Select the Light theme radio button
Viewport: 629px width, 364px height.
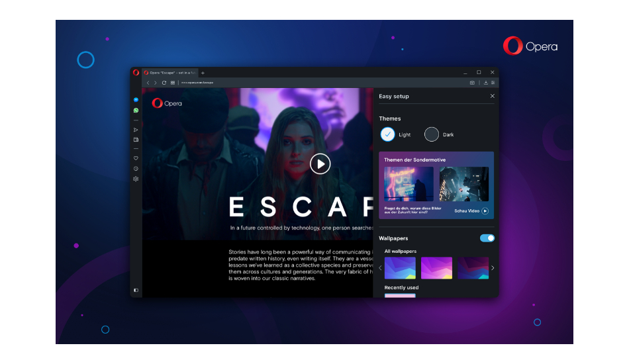387,134
